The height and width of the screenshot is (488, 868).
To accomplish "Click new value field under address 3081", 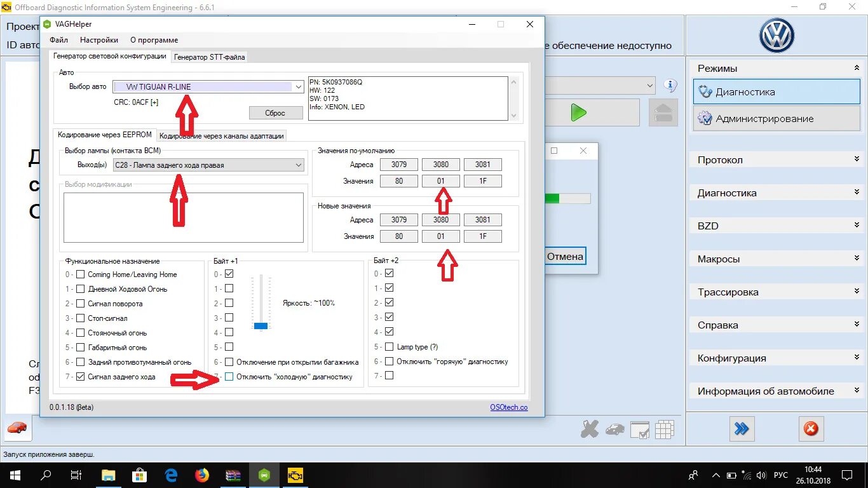I will coord(483,236).
